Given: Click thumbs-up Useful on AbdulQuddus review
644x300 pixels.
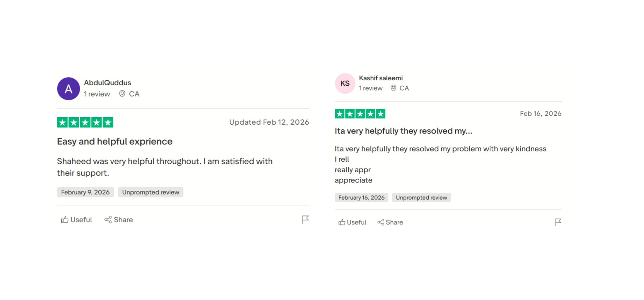Looking at the screenshot, I should tap(76, 220).
